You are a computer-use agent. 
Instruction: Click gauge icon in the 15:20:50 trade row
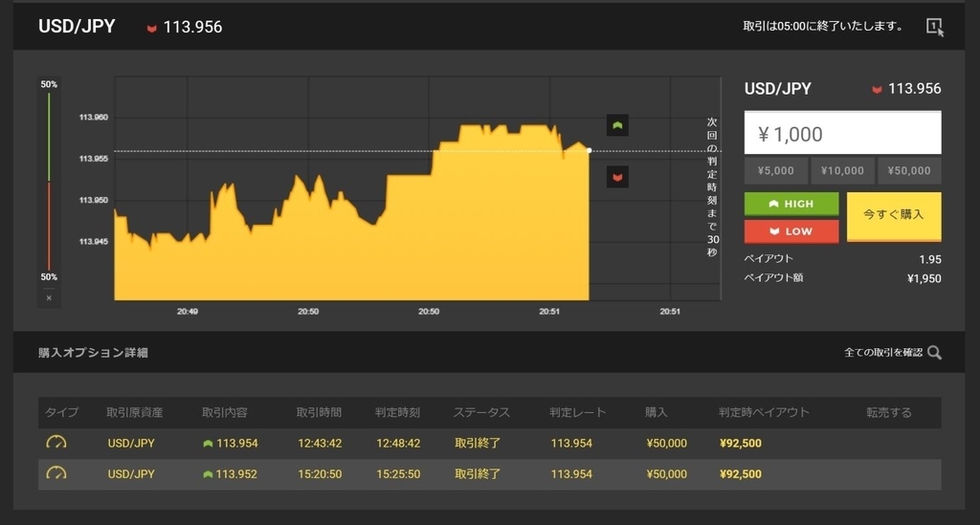56,473
